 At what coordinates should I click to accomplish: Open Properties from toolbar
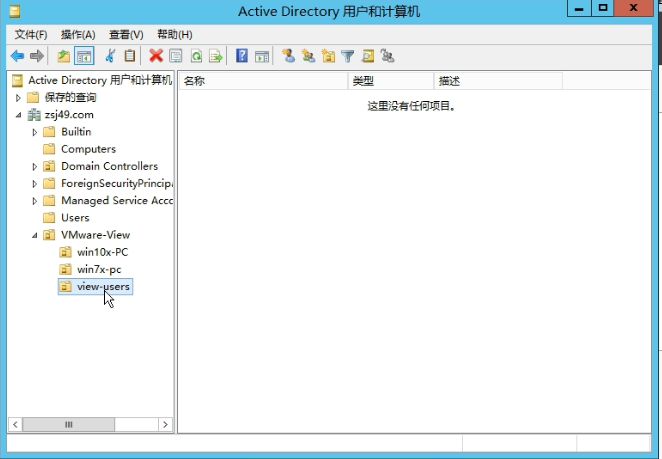[x=176, y=56]
